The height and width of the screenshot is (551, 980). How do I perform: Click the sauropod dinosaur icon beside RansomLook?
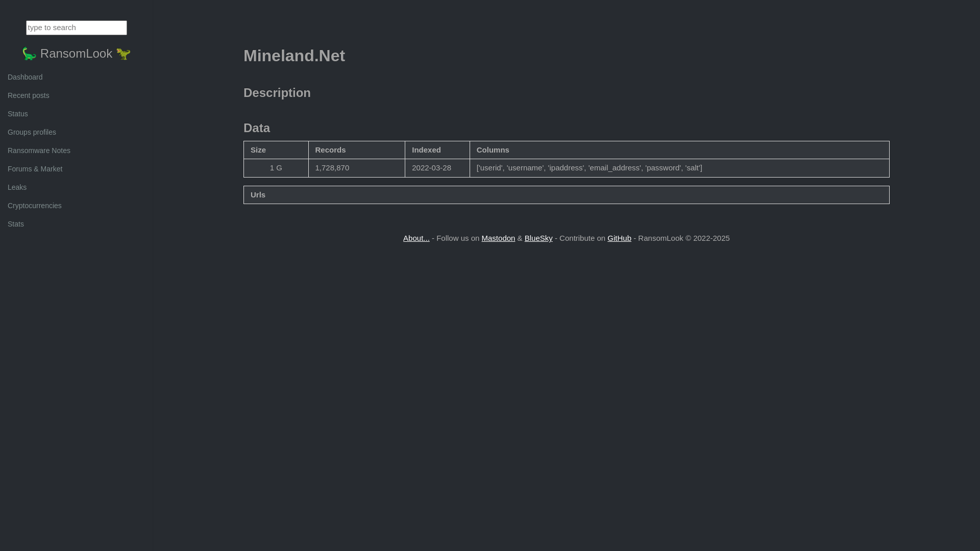click(x=29, y=54)
